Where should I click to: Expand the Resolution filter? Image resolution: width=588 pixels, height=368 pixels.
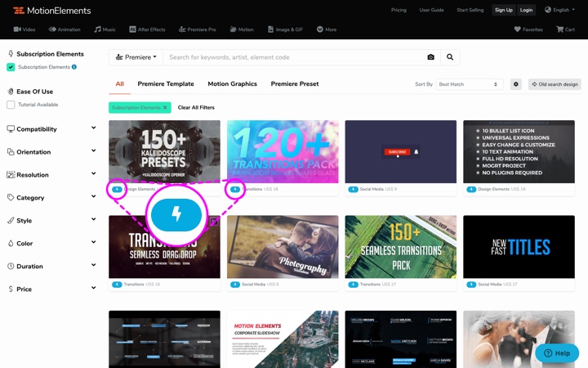[51, 175]
